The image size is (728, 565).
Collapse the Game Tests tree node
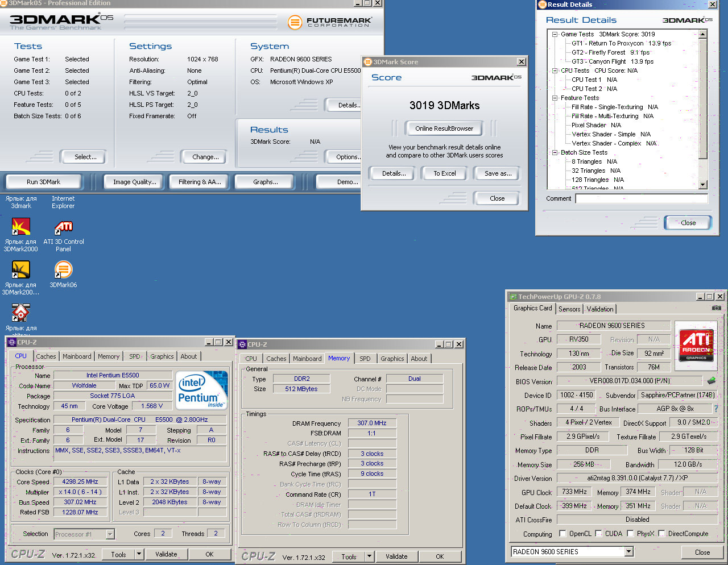pos(555,35)
